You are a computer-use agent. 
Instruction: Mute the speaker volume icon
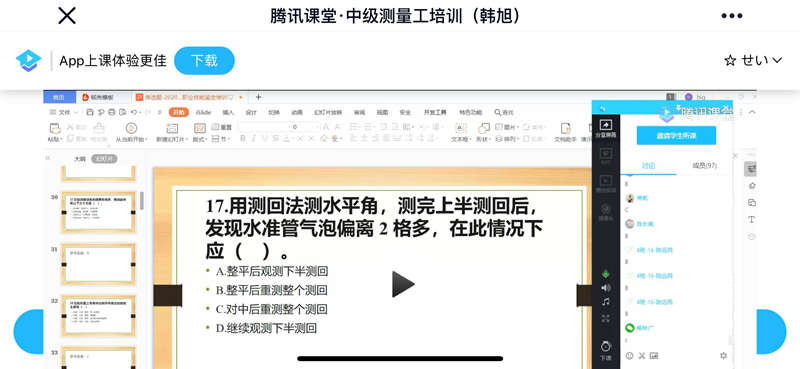click(606, 288)
